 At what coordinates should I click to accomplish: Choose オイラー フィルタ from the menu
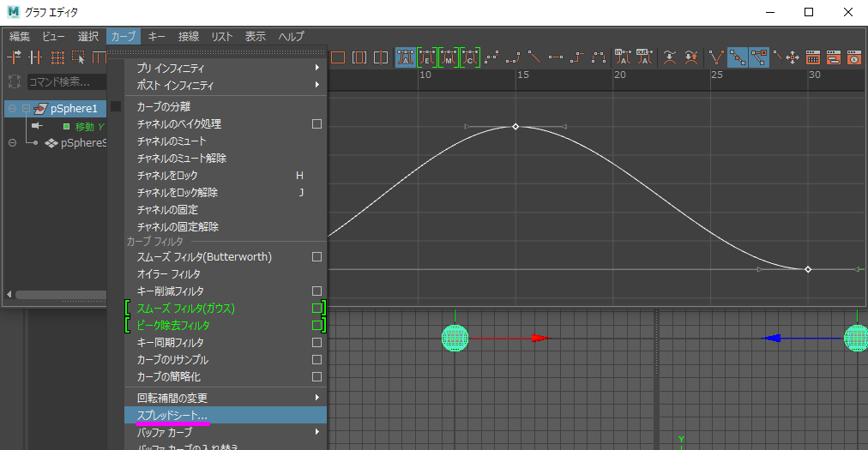point(226,274)
